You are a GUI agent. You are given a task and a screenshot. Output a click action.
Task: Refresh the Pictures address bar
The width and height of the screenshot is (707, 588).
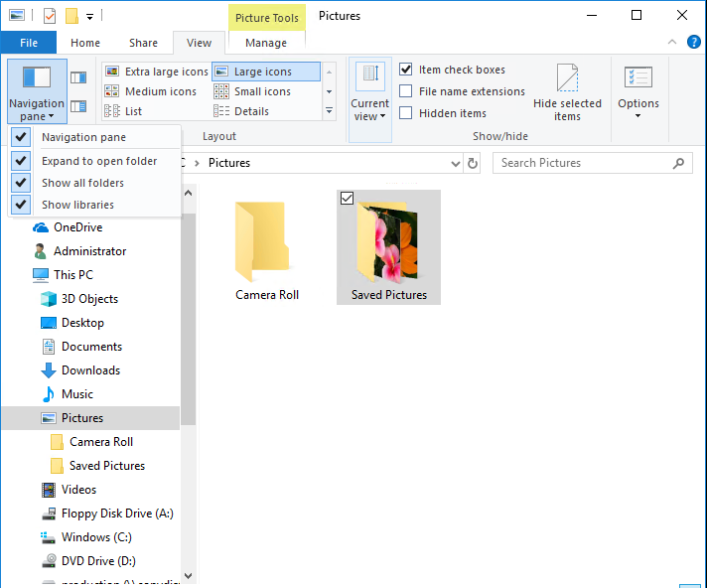pyautogui.click(x=473, y=163)
